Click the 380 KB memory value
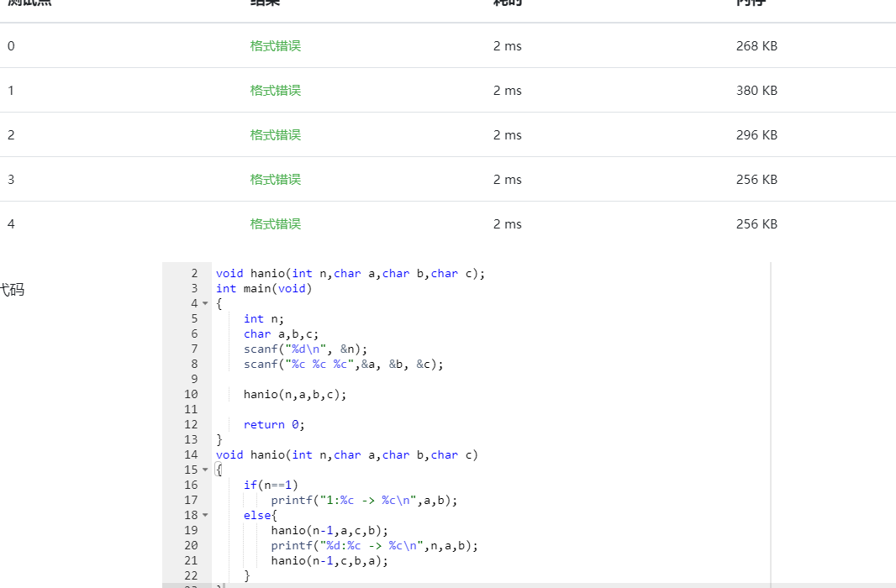The height and width of the screenshot is (588, 896). point(756,91)
